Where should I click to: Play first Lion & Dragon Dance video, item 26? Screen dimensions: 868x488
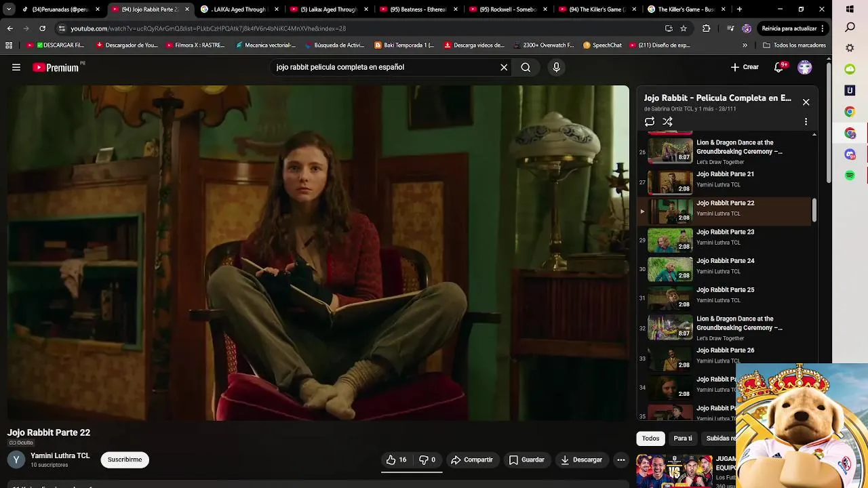tap(725, 152)
